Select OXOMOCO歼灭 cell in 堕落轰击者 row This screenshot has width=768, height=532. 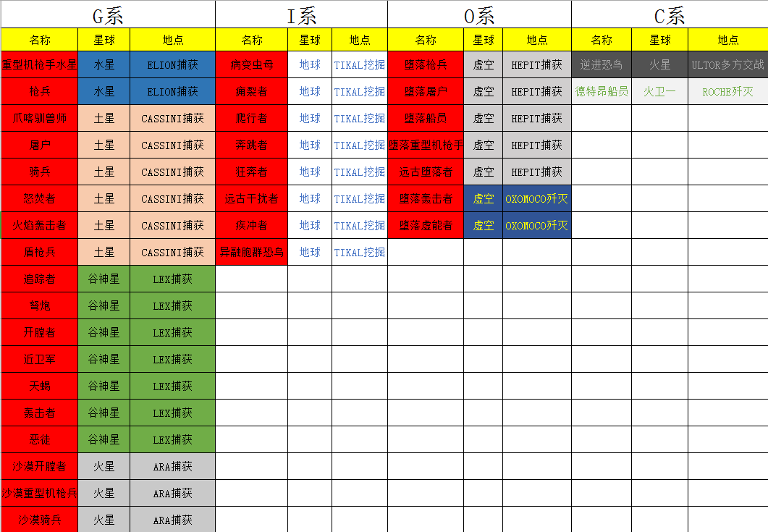click(537, 198)
